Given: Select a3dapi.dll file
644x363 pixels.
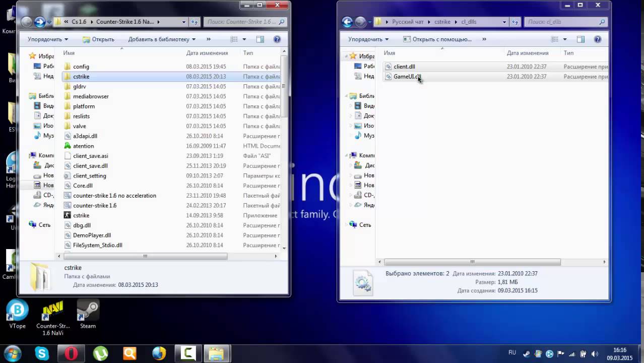Looking at the screenshot, I should point(85,136).
